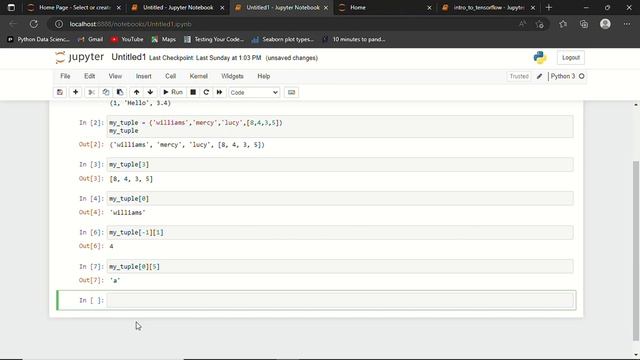Open the Widgets menu

point(232,76)
